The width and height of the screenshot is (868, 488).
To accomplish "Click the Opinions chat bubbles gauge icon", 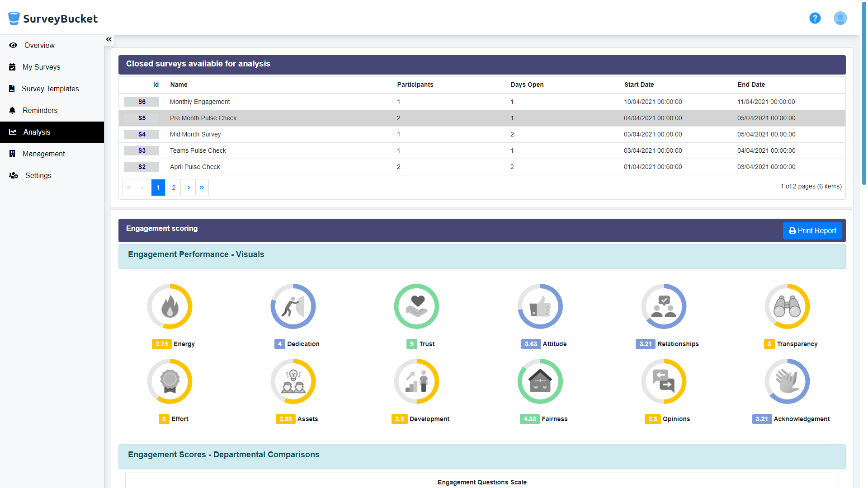I will [664, 381].
